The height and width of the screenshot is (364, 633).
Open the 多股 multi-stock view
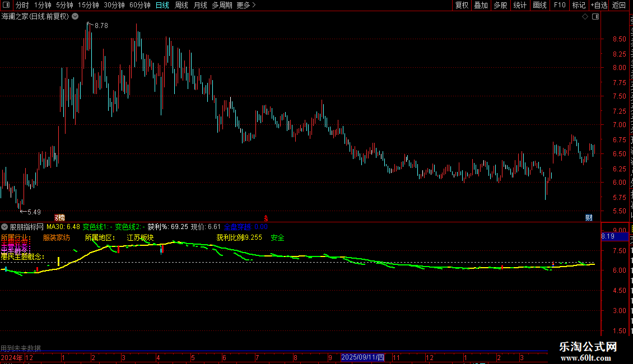(x=500, y=5)
